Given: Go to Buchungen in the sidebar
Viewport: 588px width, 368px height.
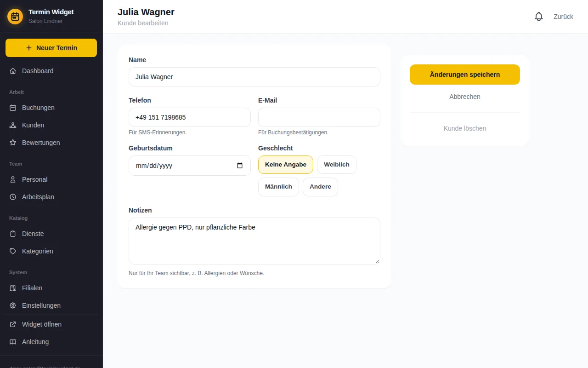Looking at the screenshot, I should [x=51, y=108].
